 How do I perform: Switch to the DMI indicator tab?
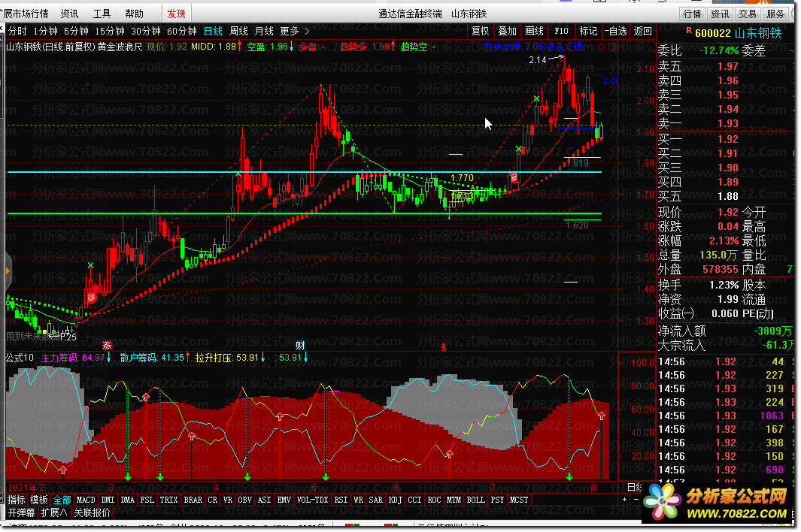tap(108, 500)
